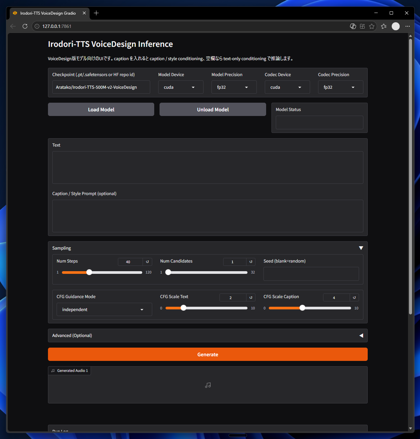Collapse the Sampling section

361,248
